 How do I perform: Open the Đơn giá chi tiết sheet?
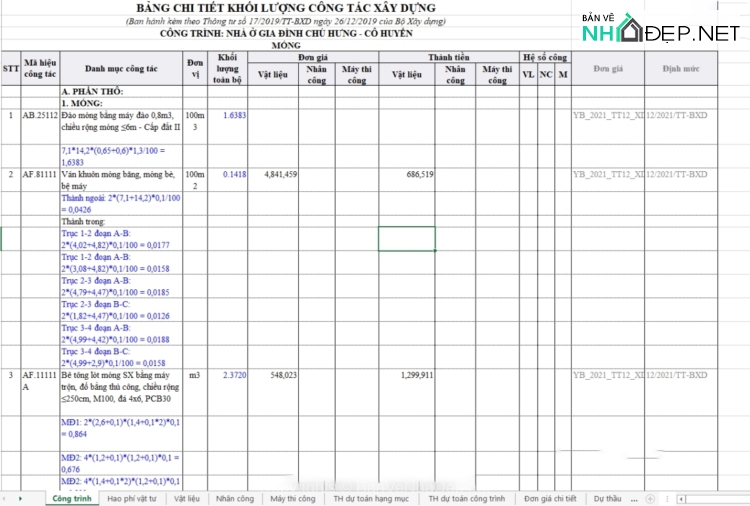551,498
